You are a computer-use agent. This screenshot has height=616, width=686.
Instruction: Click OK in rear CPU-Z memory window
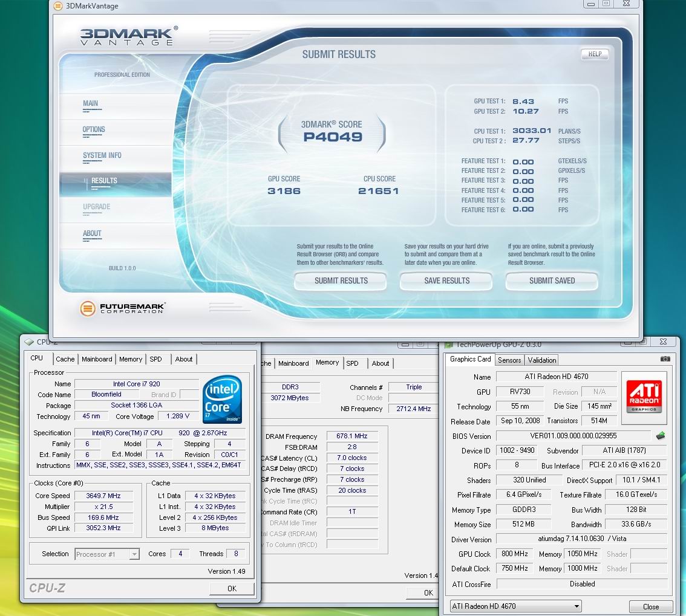(423, 593)
